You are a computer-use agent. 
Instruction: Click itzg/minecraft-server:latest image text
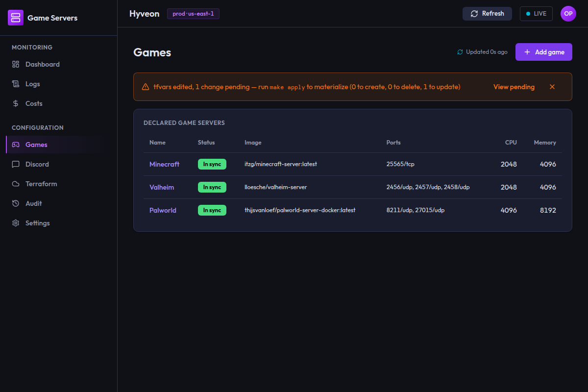tap(281, 164)
